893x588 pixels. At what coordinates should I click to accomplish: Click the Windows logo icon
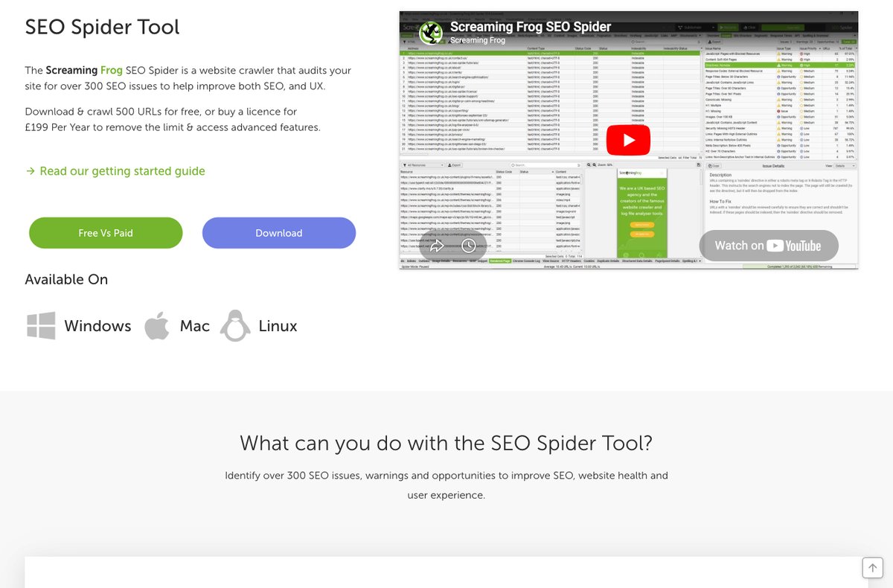point(41,326)
